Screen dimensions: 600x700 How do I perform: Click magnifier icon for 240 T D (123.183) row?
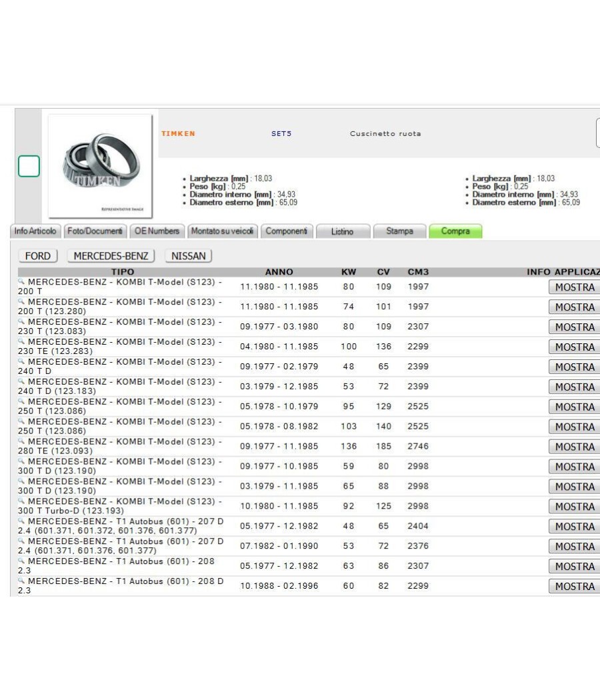point(21,381)
